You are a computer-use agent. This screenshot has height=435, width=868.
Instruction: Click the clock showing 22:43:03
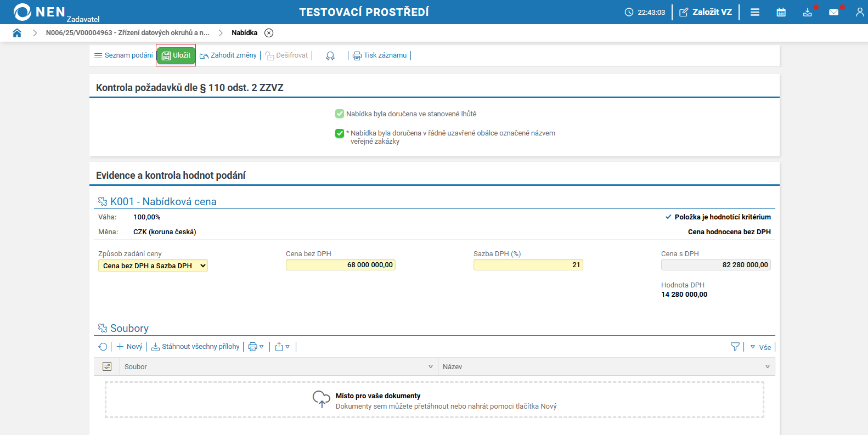point(645,12)
